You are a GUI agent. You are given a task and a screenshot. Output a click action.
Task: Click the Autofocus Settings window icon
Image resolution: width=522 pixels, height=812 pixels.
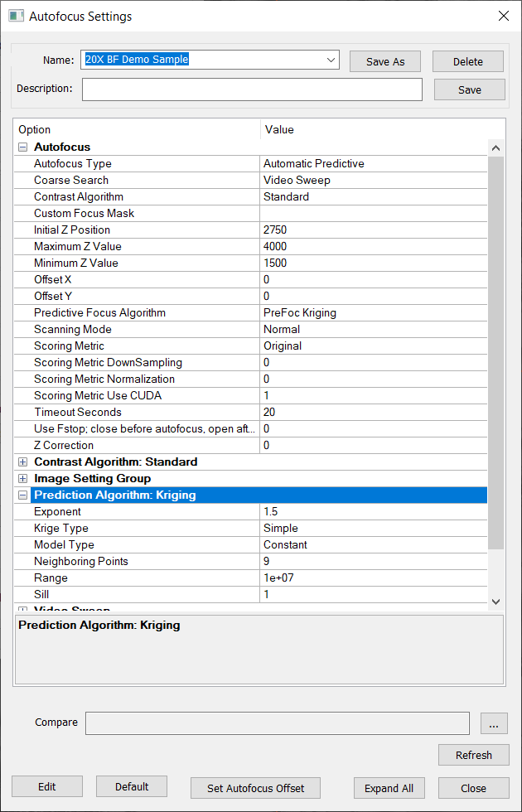coord(16,16)
